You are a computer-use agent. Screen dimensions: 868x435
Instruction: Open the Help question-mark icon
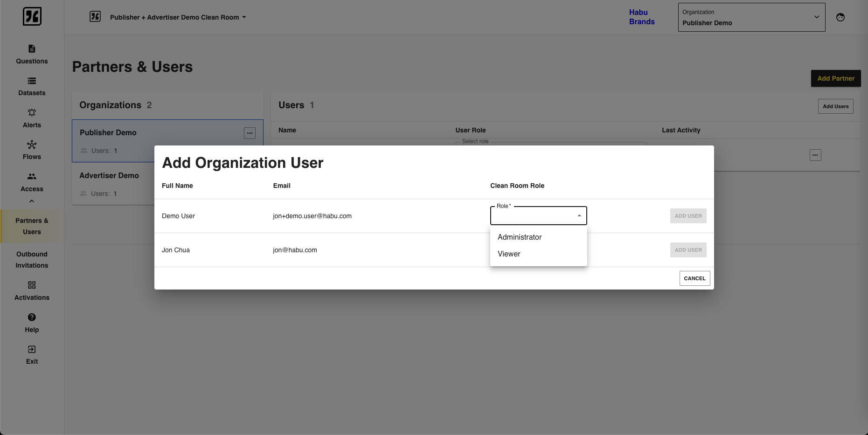[x=32, y=317]
